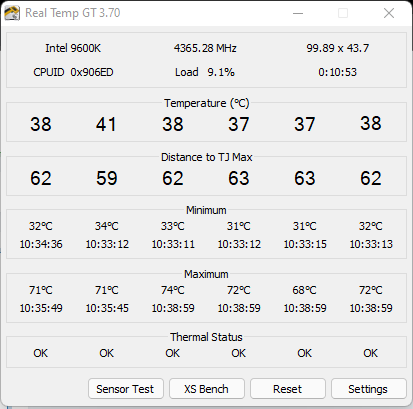Click the 41 degree core temperature
413x409 pixels.
[x=106, y=124]
